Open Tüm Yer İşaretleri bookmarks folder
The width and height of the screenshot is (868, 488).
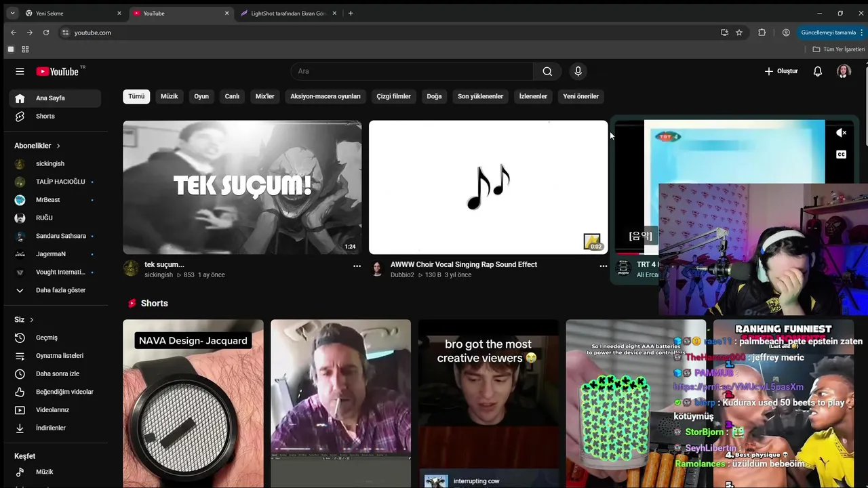click(839, 49)
